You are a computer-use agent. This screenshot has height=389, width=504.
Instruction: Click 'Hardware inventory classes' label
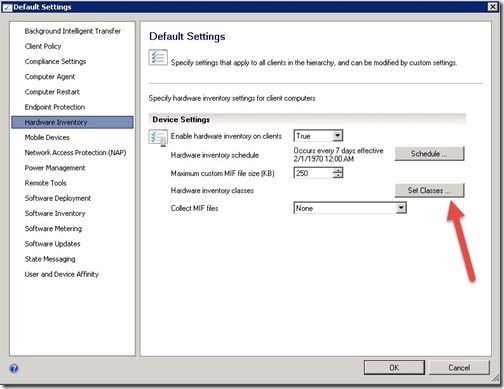pos(212,191)
